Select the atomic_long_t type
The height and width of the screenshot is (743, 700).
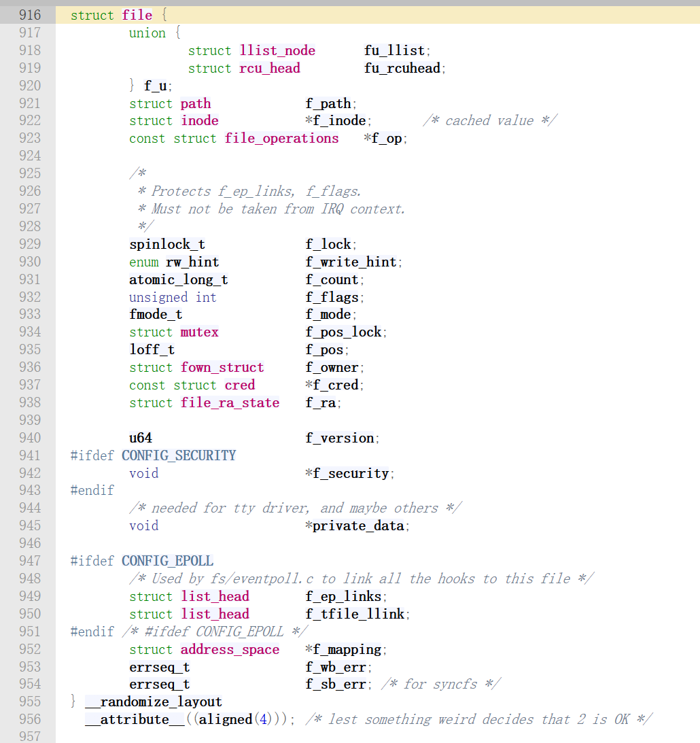[x=178, y=280]
